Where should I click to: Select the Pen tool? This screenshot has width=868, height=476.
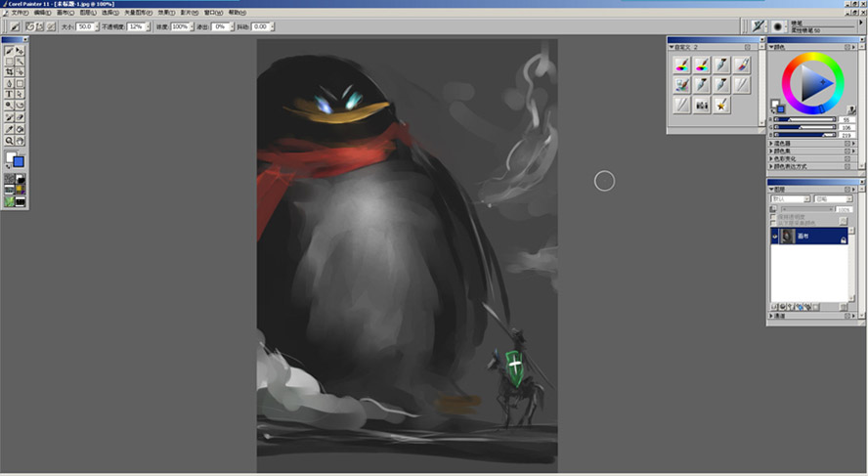point(10,84)
